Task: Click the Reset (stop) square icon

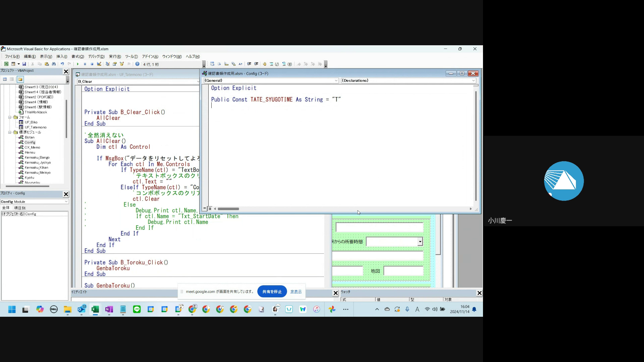Action: (92, 64)
